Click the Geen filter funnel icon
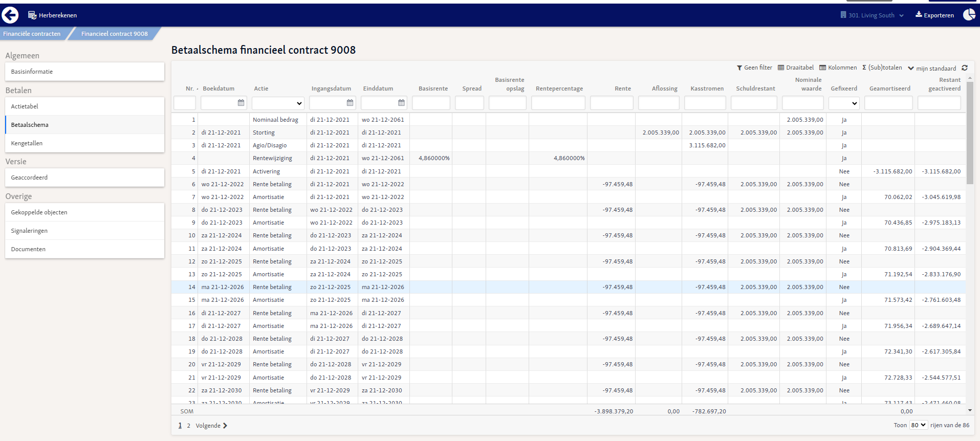Screen dimensions: 980x441 pyautogui.click(x=739, y=68)
